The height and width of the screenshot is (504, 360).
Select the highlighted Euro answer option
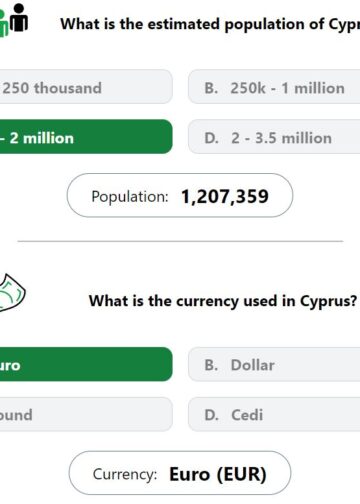point(86,364)
